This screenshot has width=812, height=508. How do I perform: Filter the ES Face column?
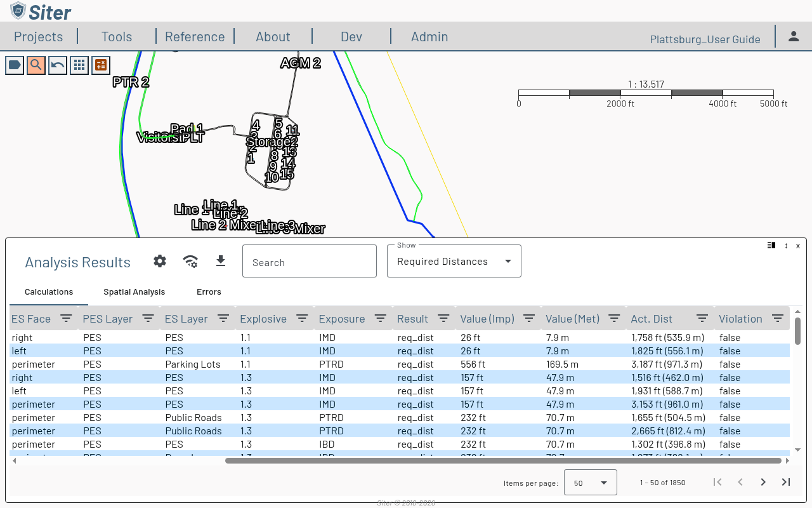pos(66,318)
